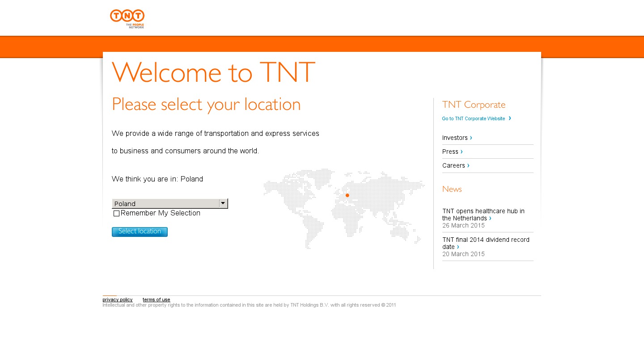Open the Poland country dropdown
This screenshot has width=644, height=350.
point(165,204)
